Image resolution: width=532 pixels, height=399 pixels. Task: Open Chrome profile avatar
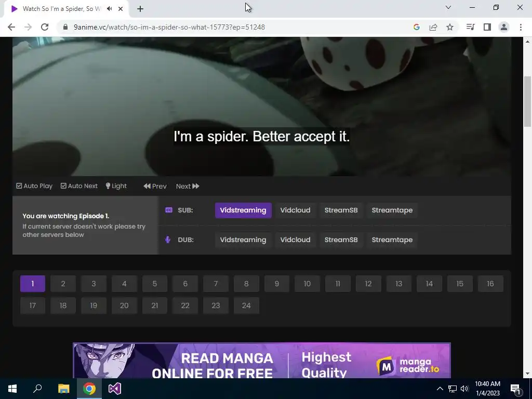(504, 27)
